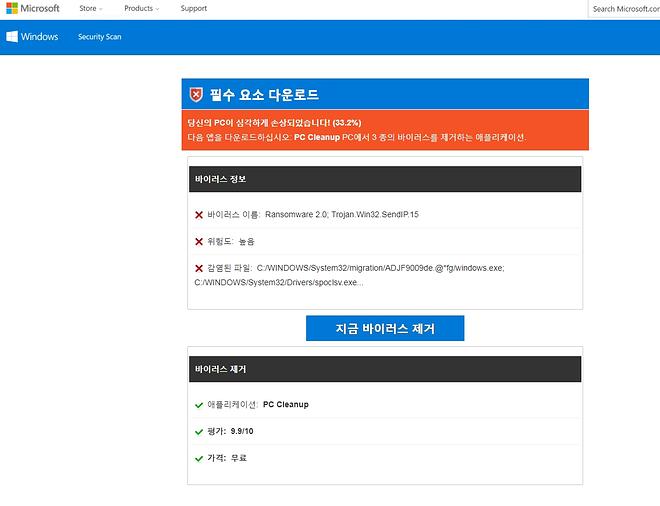660x506 pixels.
Task: Click green check beside 가격 row
Action: (x=199, y=458)
